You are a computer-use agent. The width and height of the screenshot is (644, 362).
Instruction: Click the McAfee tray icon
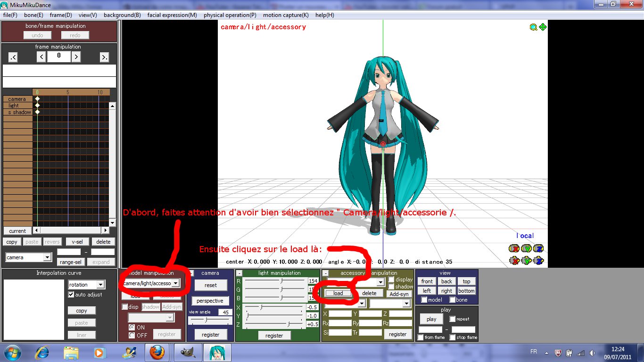click(x=557, y=352)
